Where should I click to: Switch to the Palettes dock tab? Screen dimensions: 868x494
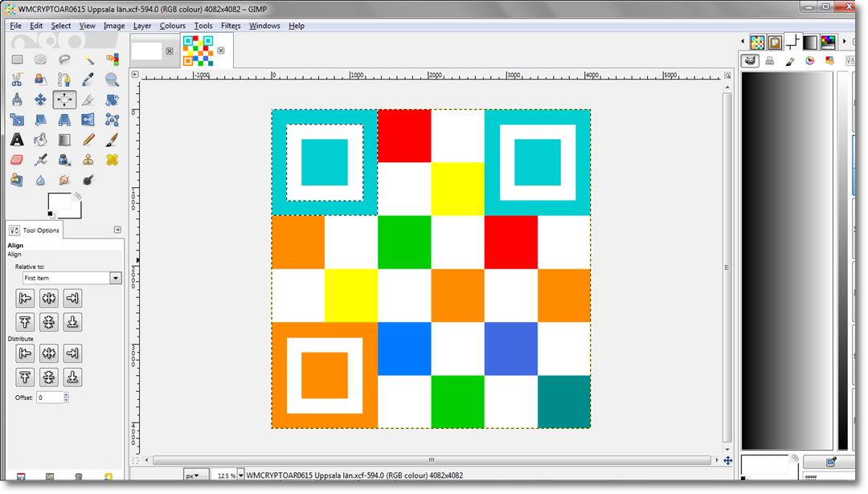point(828,42)
